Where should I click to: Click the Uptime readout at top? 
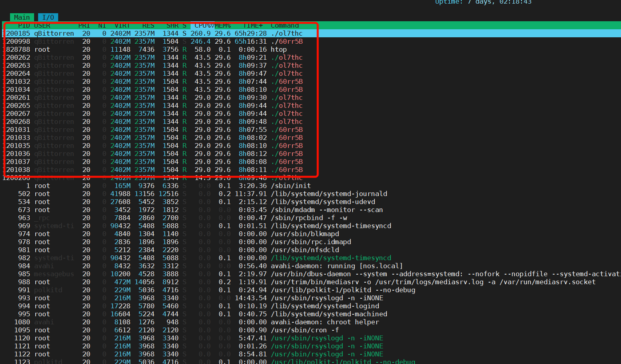point(483,2)
